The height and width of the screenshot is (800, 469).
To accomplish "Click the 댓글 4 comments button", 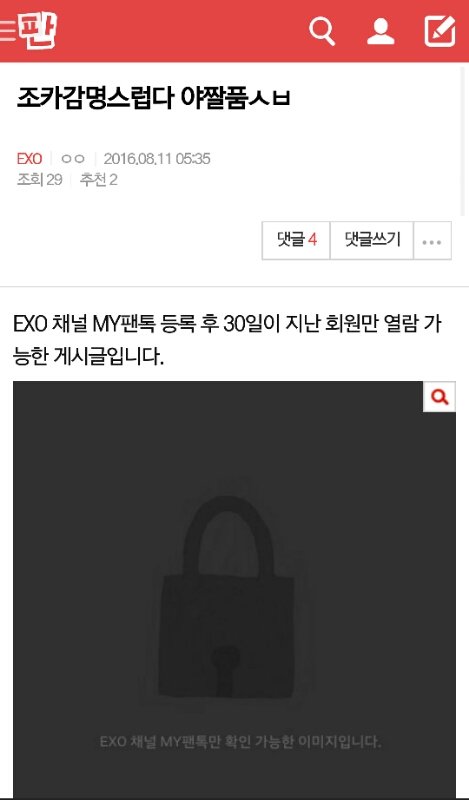I will [x=297, y=241].
